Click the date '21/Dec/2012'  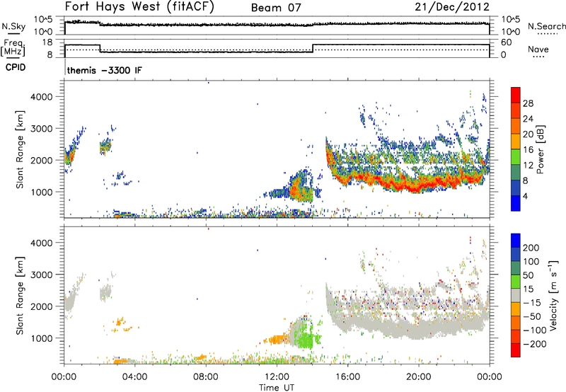(452, 6)
